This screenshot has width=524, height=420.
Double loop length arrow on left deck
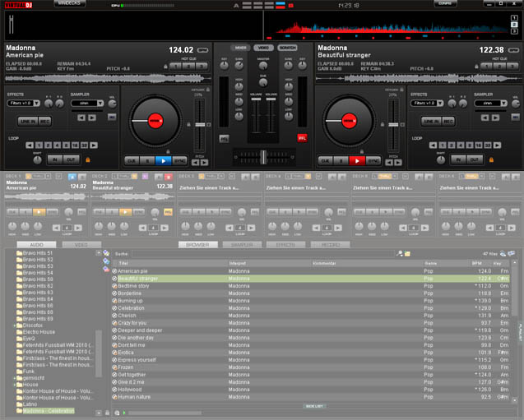click(94, 145)
